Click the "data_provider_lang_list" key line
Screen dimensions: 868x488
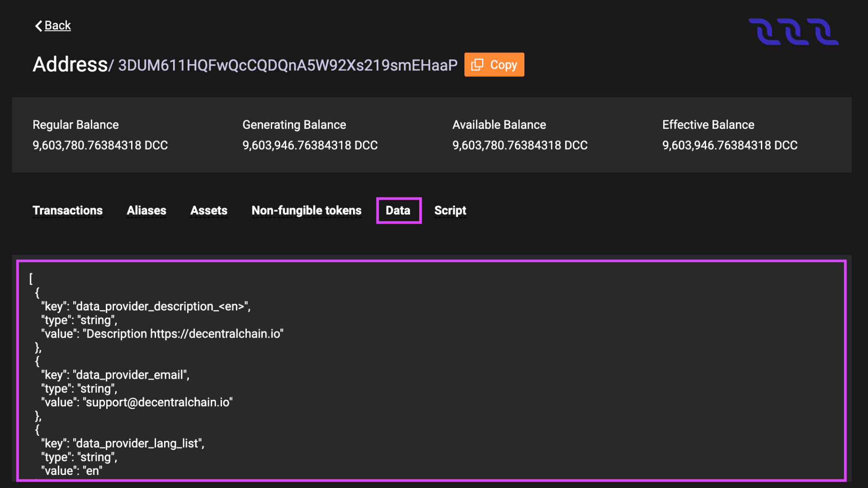123,444
